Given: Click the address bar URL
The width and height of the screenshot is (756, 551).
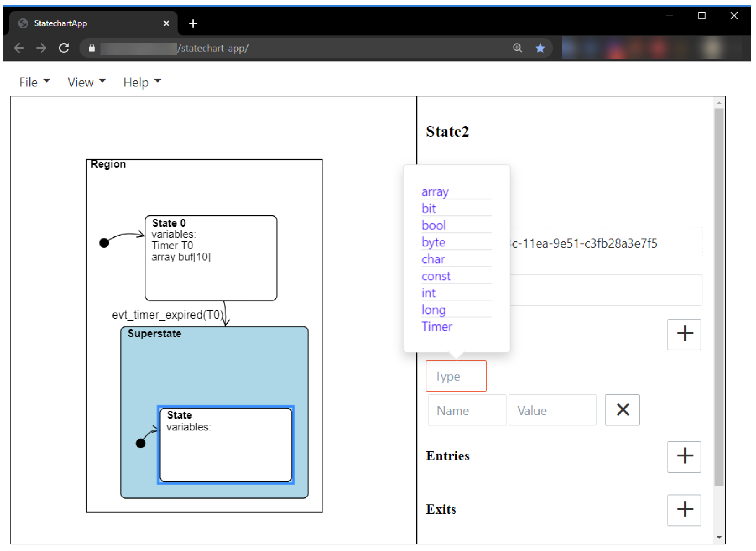Looking at the screenshot, I should pos(213,48).
